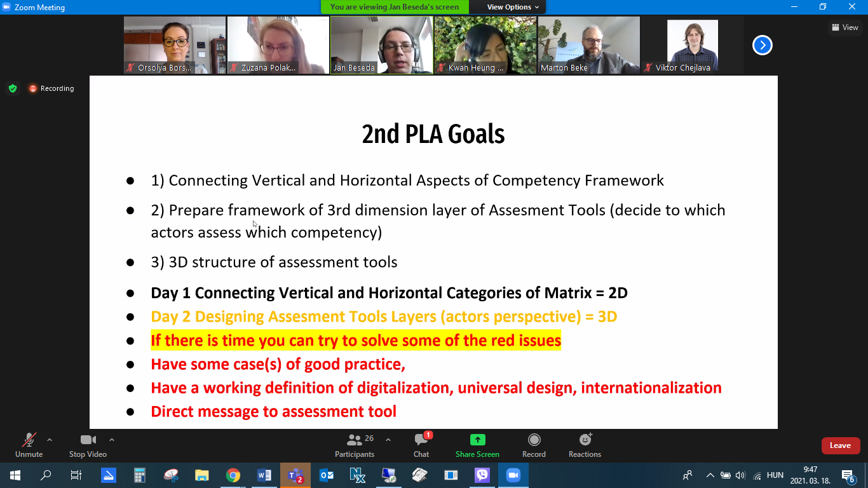Viewport: 868px width, 488px height.
Task: Expand video options arrow next to Stop Video
Action: pos(112,440)
